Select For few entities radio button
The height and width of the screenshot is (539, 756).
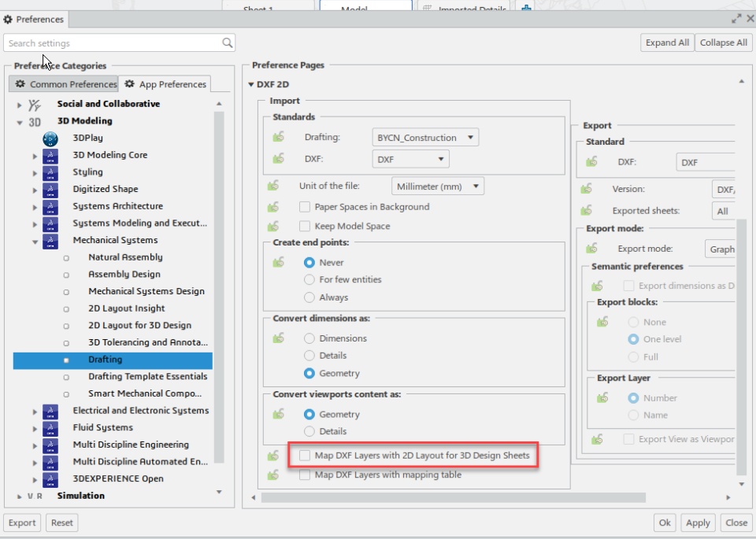click(309, 279)
